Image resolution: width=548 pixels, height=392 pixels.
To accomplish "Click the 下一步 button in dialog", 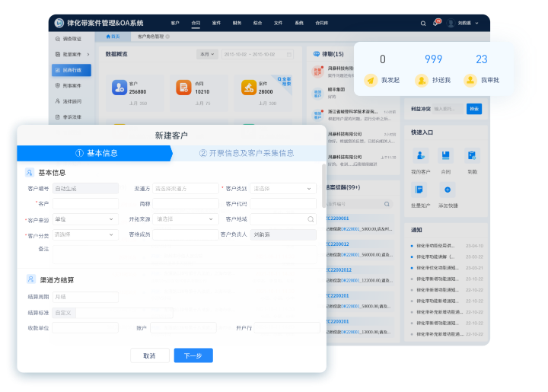I will tap(193, 355).
